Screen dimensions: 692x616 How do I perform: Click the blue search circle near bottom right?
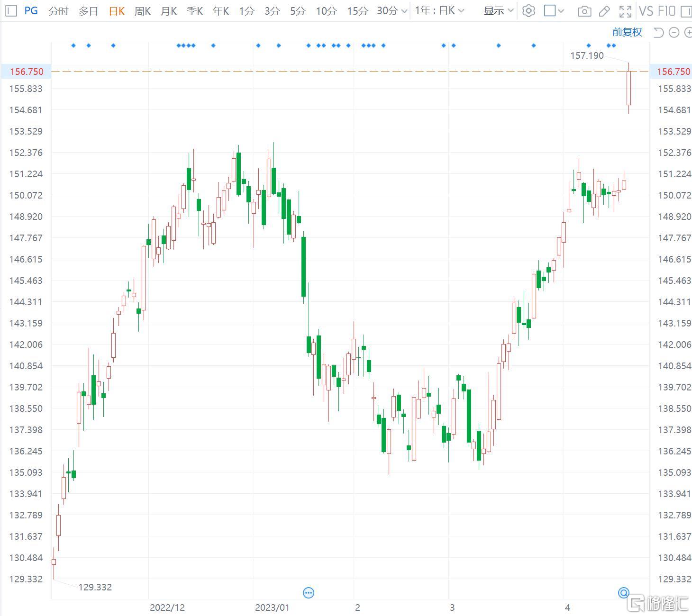[x=624, y=593]
